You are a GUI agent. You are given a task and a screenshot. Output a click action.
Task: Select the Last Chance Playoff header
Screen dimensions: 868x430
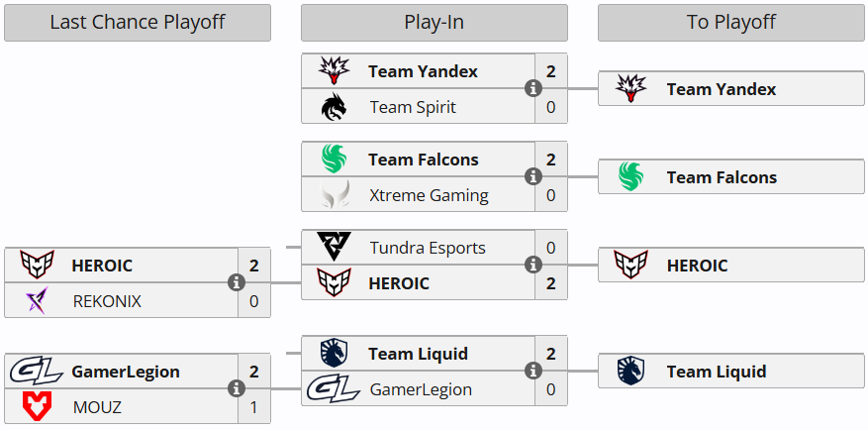(138, 22)
